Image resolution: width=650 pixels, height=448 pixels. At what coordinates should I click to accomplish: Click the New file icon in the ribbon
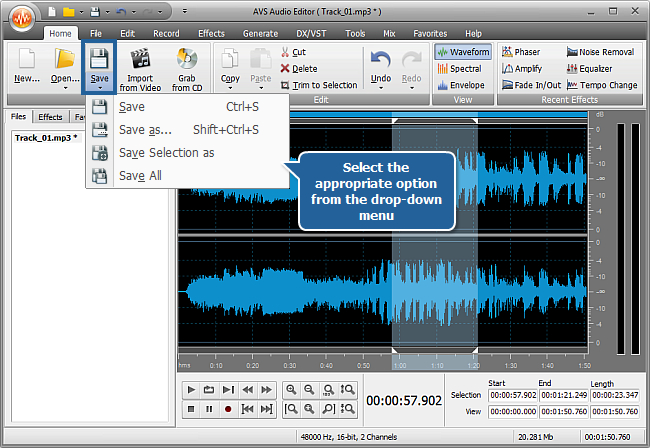click(27, 58)
